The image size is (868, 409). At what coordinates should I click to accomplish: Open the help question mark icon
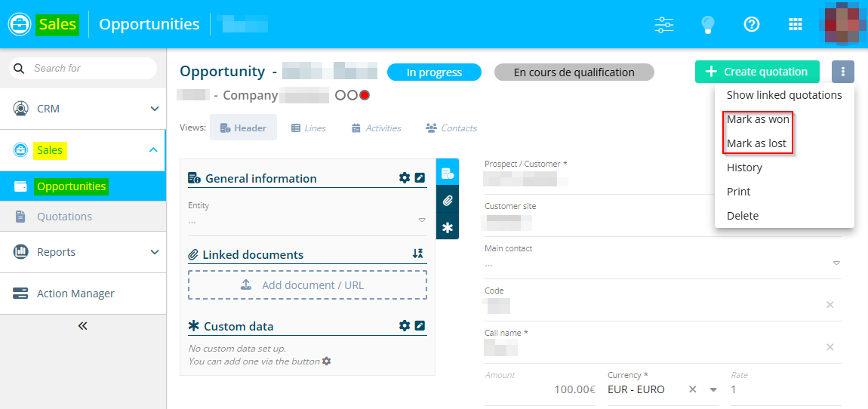coord(751,24)
